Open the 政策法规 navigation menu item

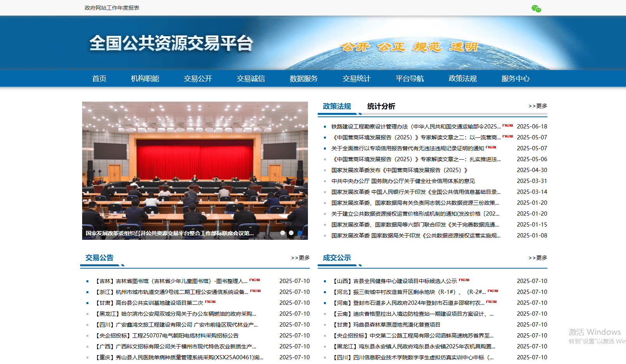tap(462, 79)
